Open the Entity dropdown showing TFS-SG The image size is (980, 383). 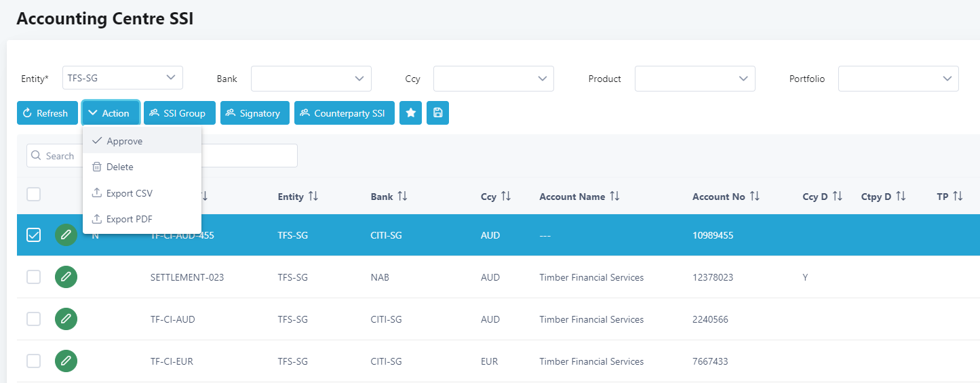click(122, 78)
